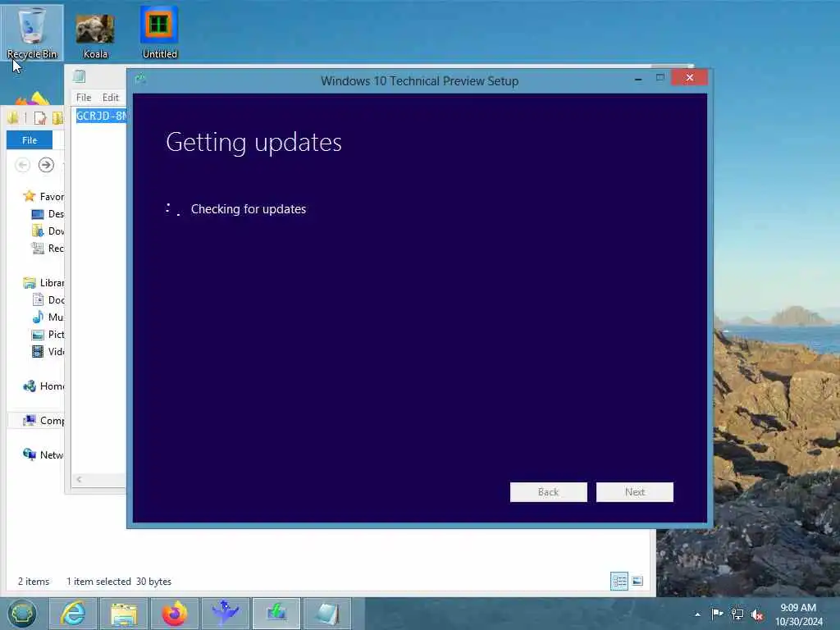Click Notepad horizontal scrollbar left arrow
Screen dimensions: 840x630
click(x=80, y=479)
